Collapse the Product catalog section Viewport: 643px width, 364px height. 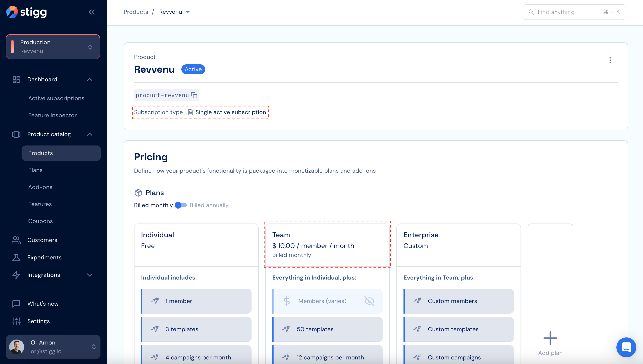coord(89,134)
